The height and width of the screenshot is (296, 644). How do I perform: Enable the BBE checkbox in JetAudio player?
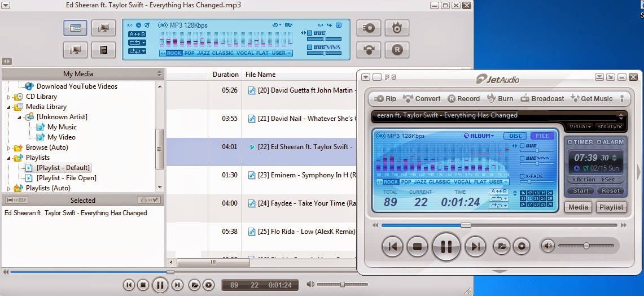[x=522, y=146]
